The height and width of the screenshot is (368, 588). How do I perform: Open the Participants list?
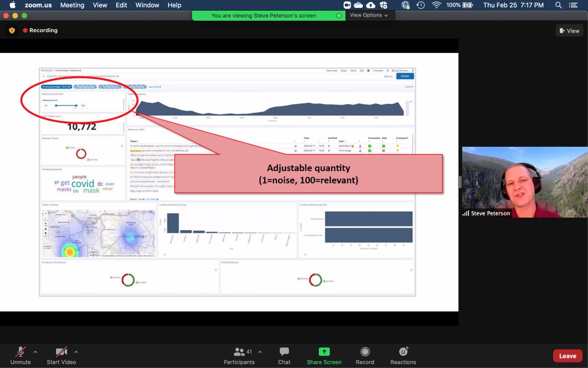click(239, 355)
